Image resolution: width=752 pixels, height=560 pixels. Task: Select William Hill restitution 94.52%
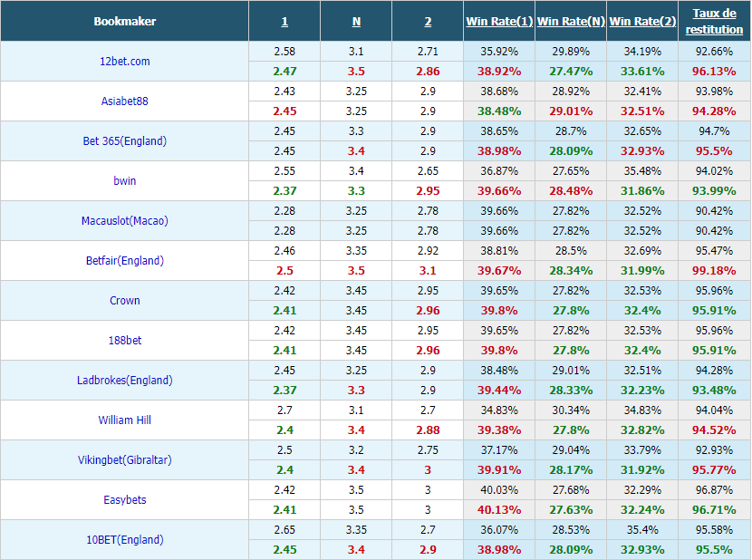714,430
